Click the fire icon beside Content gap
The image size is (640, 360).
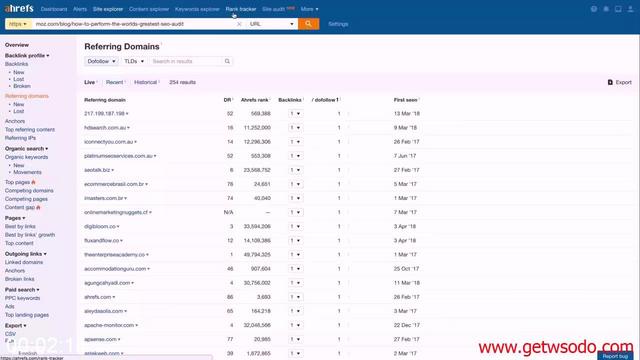[38, 207]
